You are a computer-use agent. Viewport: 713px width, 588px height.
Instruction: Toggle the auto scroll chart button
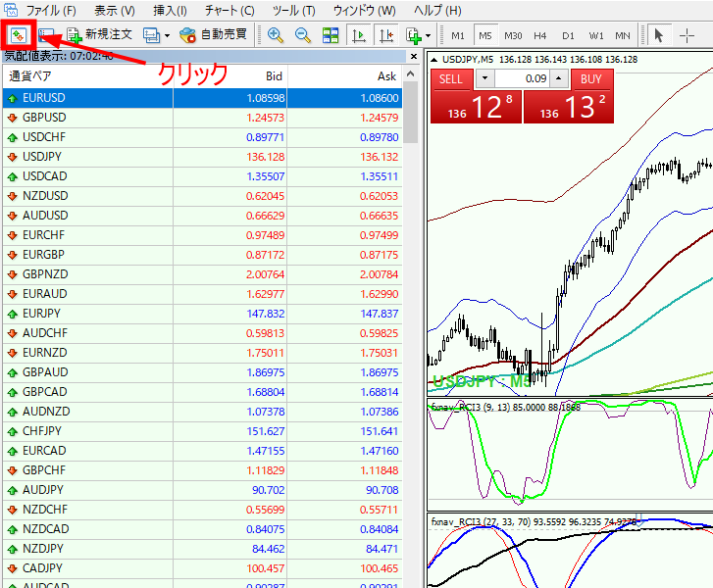tap(359, 35)
